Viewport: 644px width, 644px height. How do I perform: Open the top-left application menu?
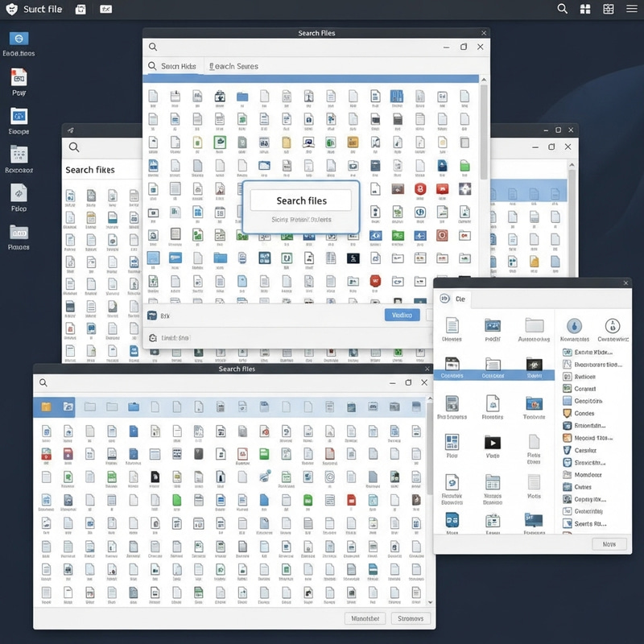click(10, 9)
